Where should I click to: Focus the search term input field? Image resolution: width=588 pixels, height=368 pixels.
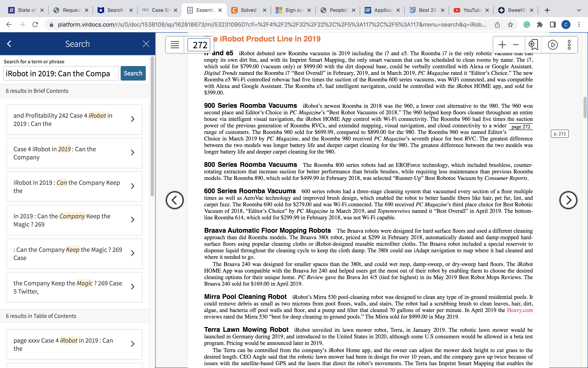[x=61, y=73]
